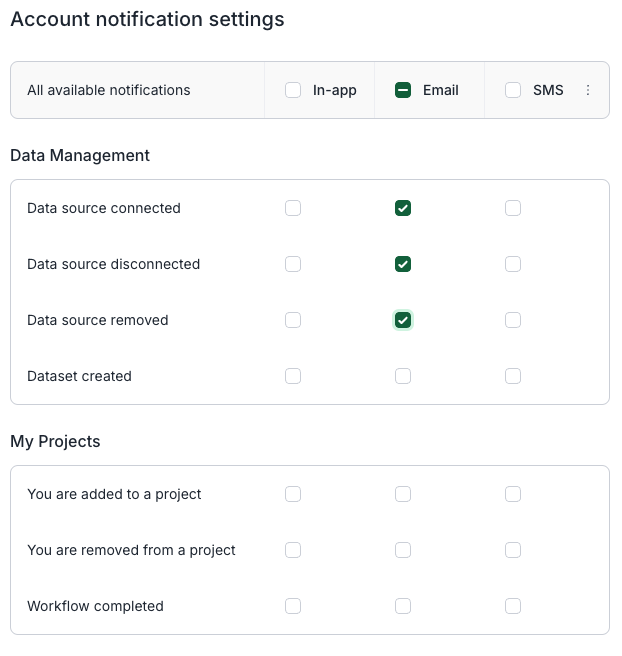Enable In-app for Data source connected

(293, 208)
